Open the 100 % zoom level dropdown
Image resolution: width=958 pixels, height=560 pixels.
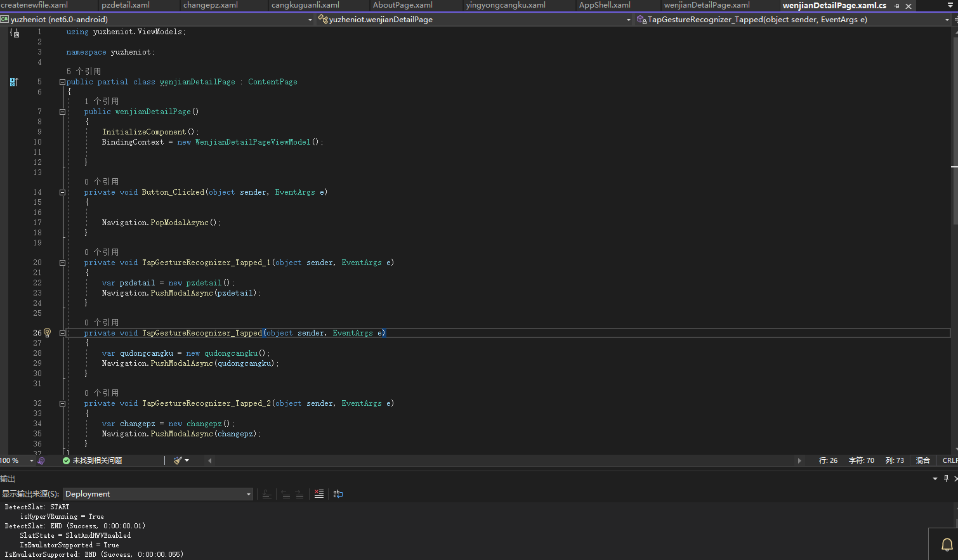point(31,460)
